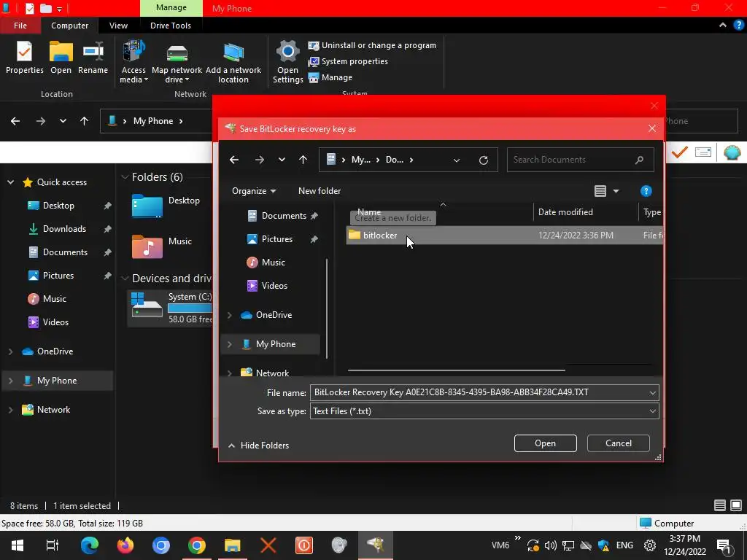Open the Organize menu
The width and height of the screenshot is (747, 560).
(x=253, y=191)
